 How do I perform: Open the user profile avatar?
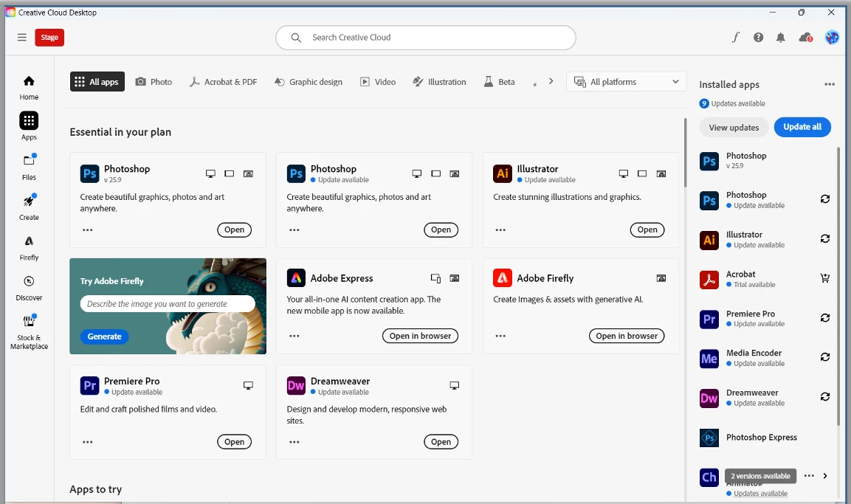point(832,38)
